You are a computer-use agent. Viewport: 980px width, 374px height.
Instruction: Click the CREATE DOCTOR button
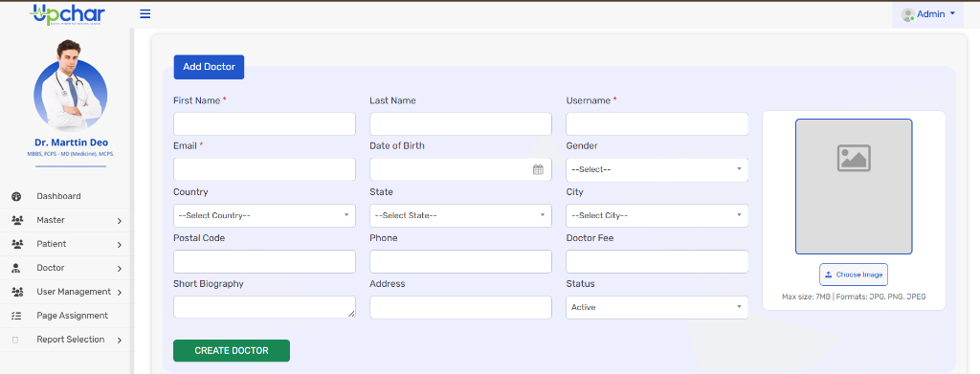pyautogui.click(x=232, y=351)
